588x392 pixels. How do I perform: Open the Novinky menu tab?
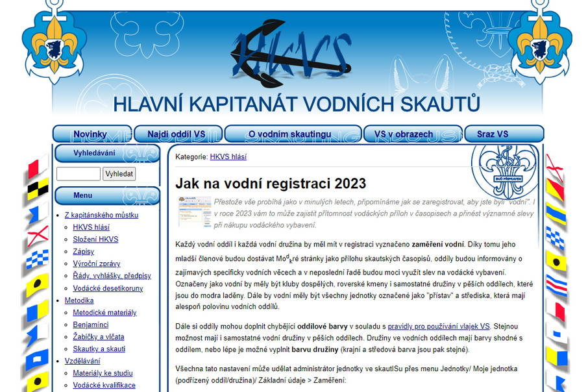90,134
